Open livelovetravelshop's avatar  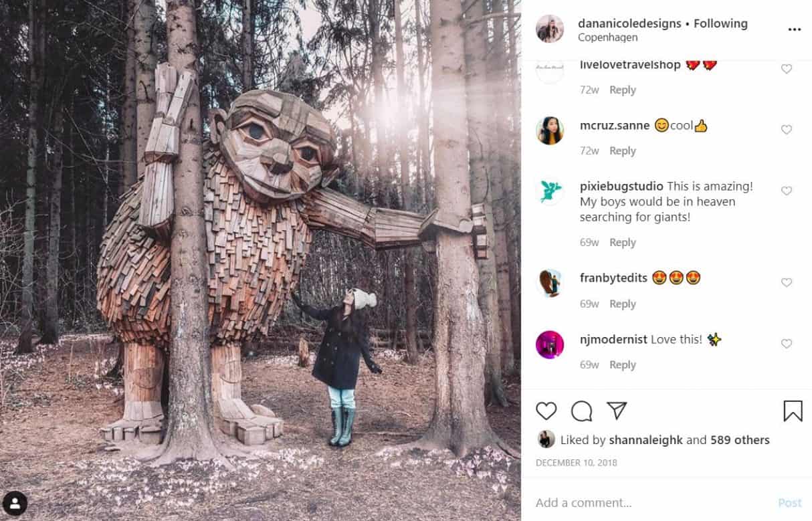coord(550,69)
